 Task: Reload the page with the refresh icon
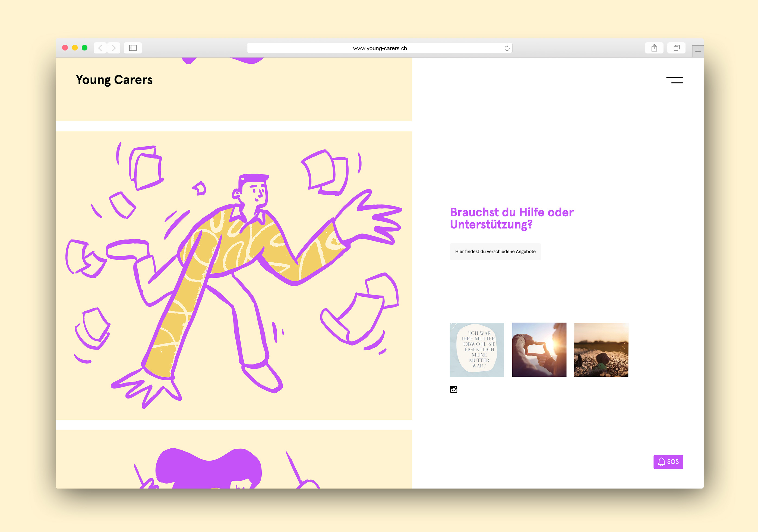pos(507,48)
